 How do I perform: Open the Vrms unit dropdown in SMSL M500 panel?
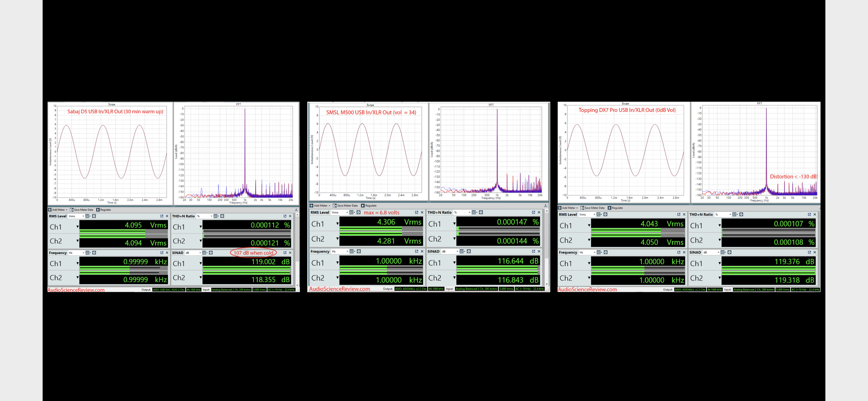[340, 212]
